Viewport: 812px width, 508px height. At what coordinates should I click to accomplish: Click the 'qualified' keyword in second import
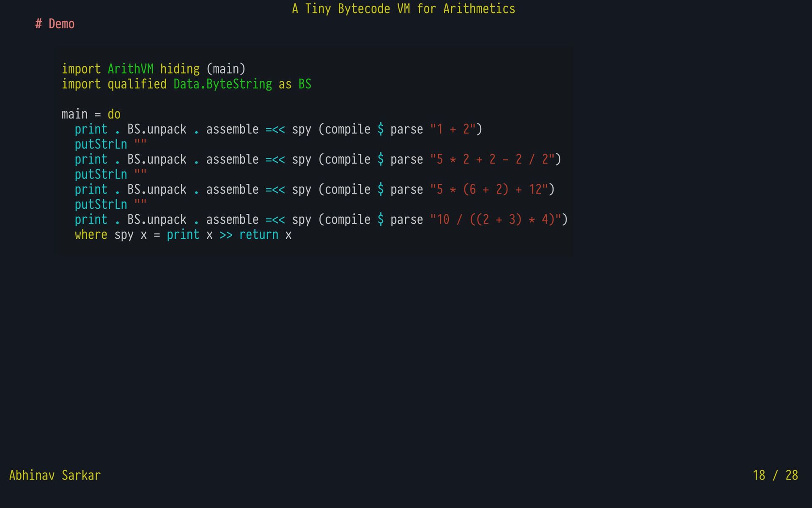click(x=137, y=84)
